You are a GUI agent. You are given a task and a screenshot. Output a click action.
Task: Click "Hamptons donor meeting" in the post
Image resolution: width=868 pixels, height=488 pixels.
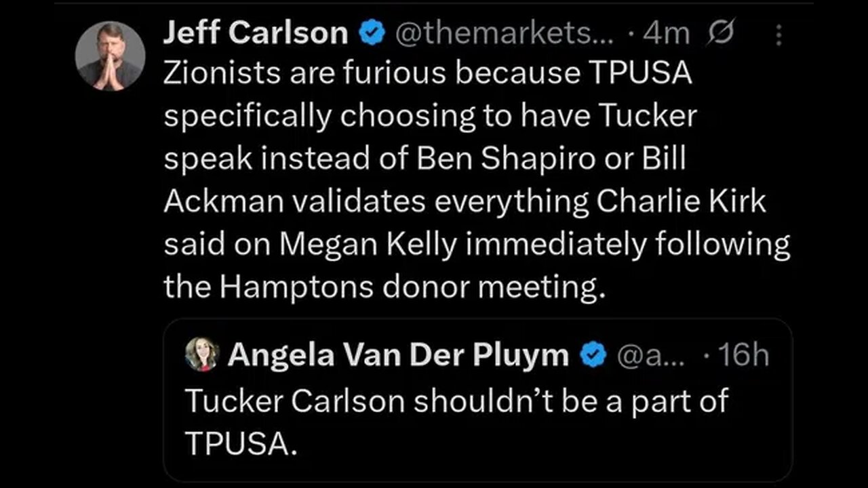(410, 287)
